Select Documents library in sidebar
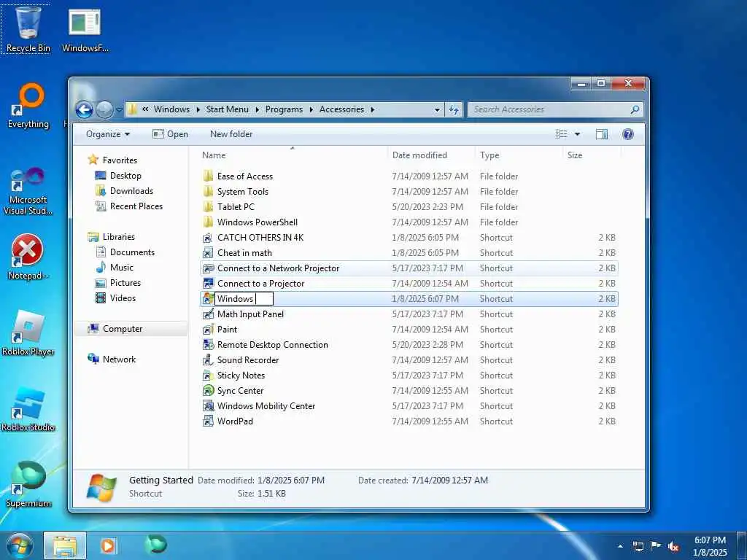This screenshot has height=560, width=747. pyautogui.click(x=132, y=252)
